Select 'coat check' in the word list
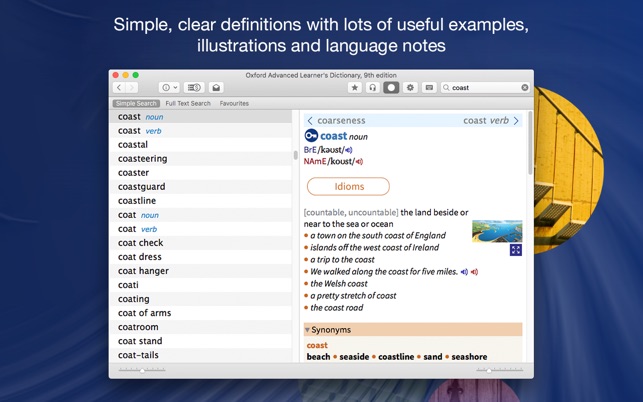 click(201, 243)
